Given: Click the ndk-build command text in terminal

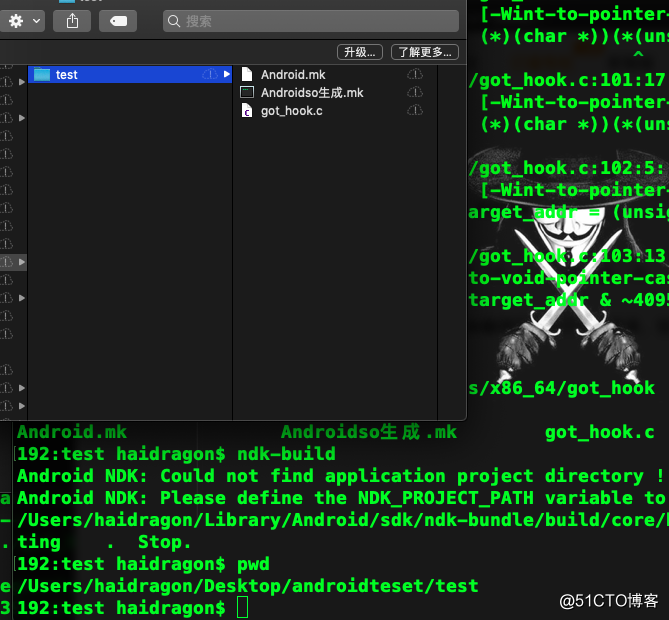Looking at the screenshot, I should pyautogui.click(x=286, y=454).
